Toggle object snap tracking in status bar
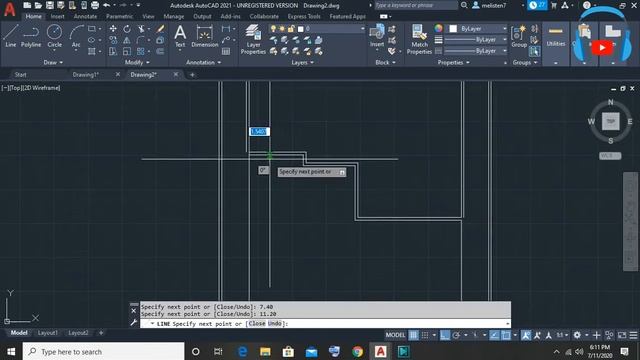Image resolution: width=640 pixels, height=360 pixels. point(494,335)
